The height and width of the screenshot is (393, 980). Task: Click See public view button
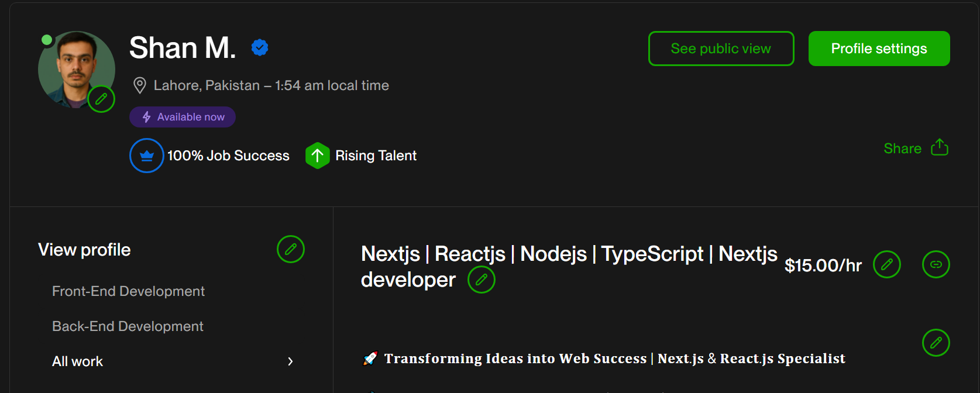[721, 49]
